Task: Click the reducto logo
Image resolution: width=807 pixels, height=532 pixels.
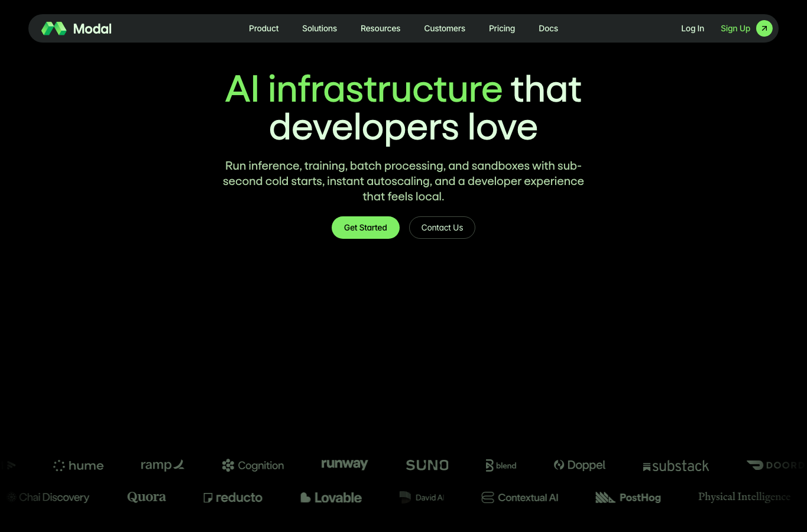Action: [233, 498]
